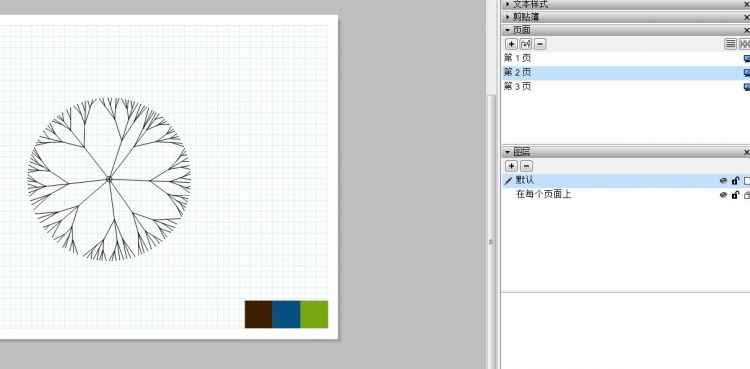
Task: Expand the 文本样式 panel
Action: coord(507,4)
